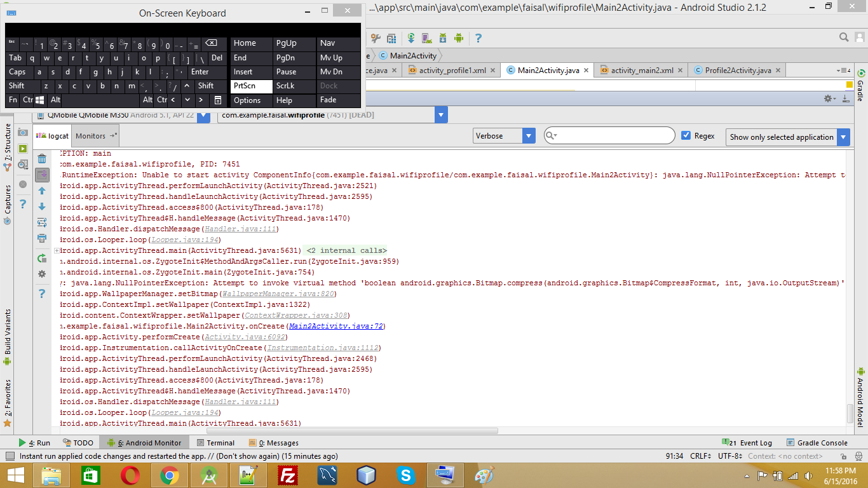Click the logcat search field
868x488 pixels.
(x=609, y=135)
